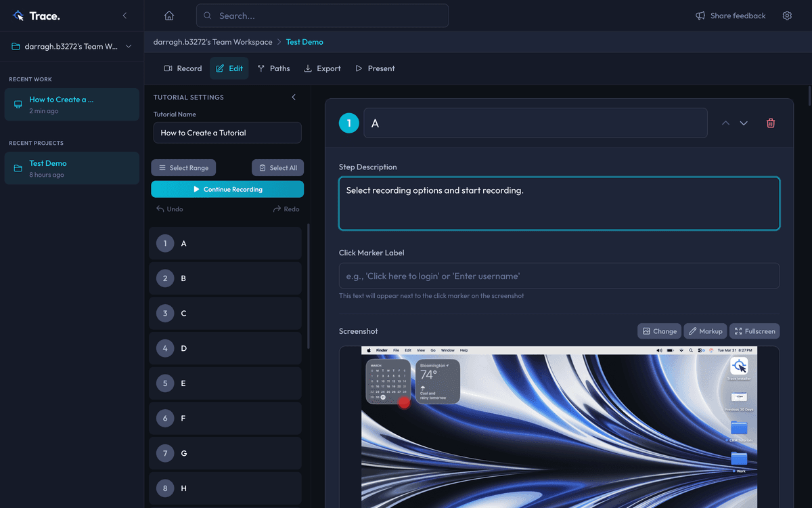Viewport: 812px width, 508px height.
Task: Open the Export tab
Action: 322,68
